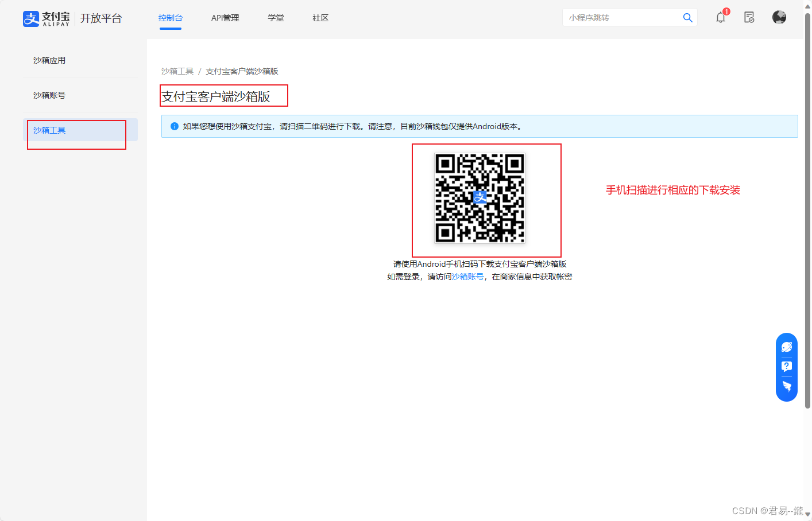Click the Android-only notice text
812x521 pixels.
353,126
